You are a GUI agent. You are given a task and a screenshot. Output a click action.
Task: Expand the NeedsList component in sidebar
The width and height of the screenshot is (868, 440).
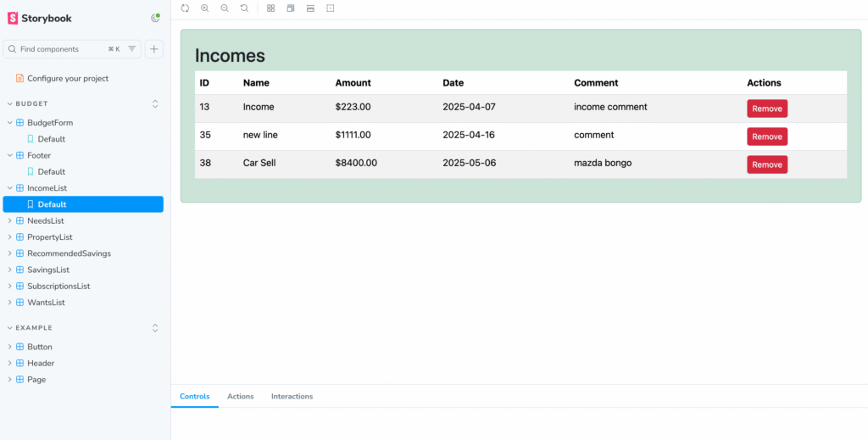pyautogui.click(x=45, y=220)
